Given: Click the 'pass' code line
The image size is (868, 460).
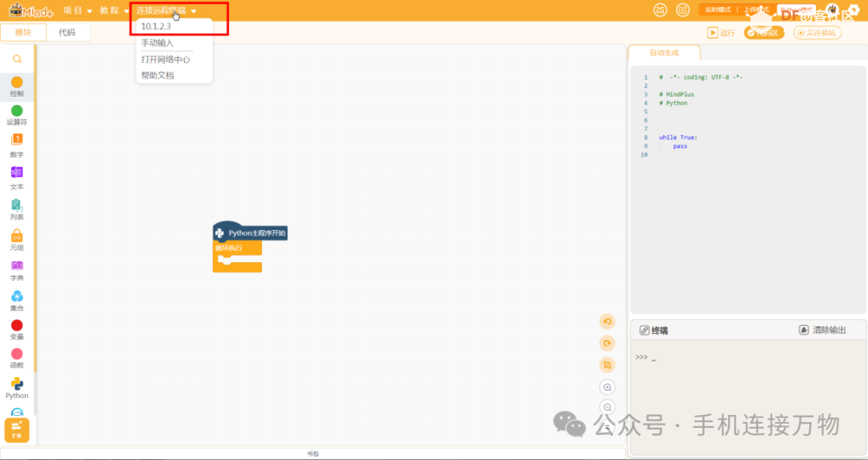Looking at the screenshot, I should coord(680,146).
